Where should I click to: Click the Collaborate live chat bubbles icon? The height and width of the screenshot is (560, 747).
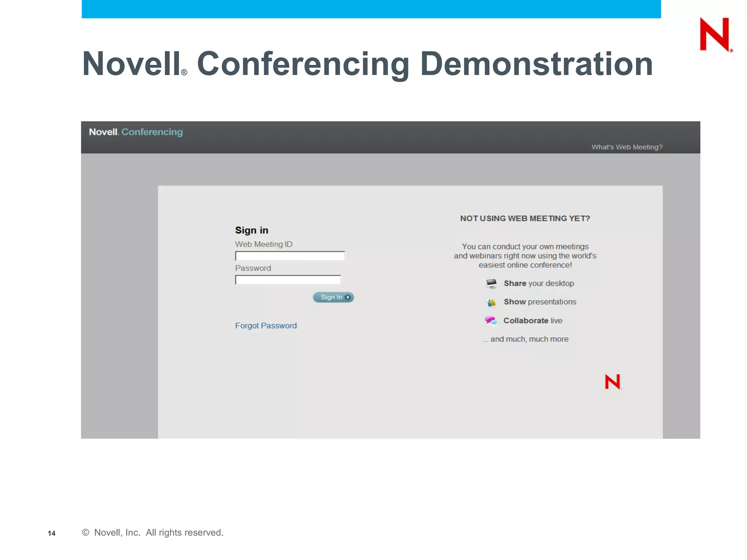tap(491, 321)
